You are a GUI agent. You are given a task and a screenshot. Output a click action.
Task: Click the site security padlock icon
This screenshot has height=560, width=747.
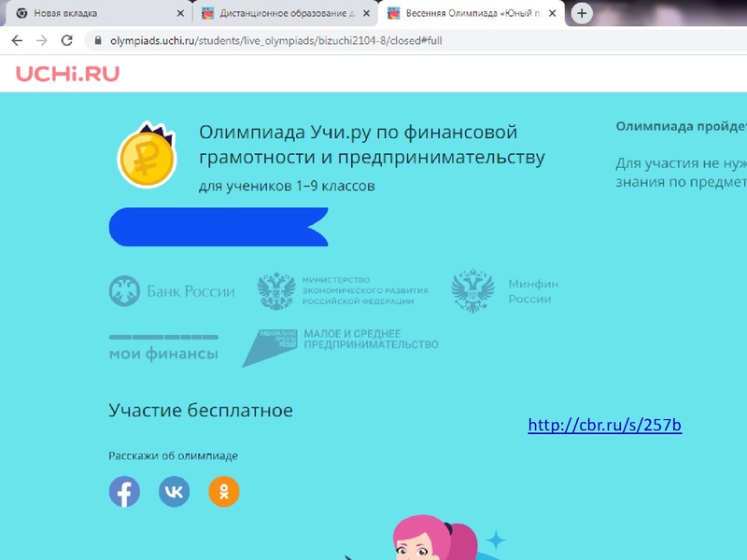point(98,42)
